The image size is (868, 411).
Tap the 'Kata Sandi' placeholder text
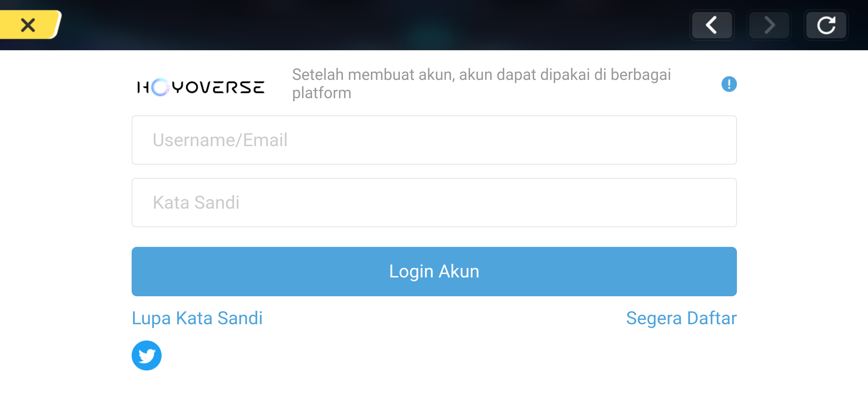(196, 202)
